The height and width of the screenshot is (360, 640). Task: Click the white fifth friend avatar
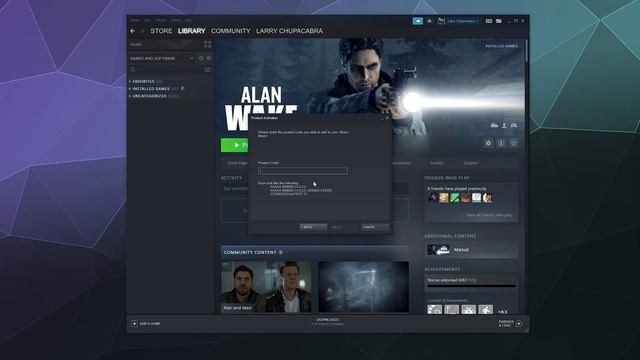[477, 198]
